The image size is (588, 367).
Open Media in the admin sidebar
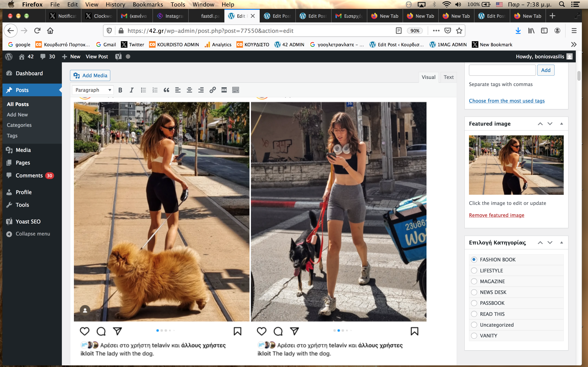(x=23, y=150)
